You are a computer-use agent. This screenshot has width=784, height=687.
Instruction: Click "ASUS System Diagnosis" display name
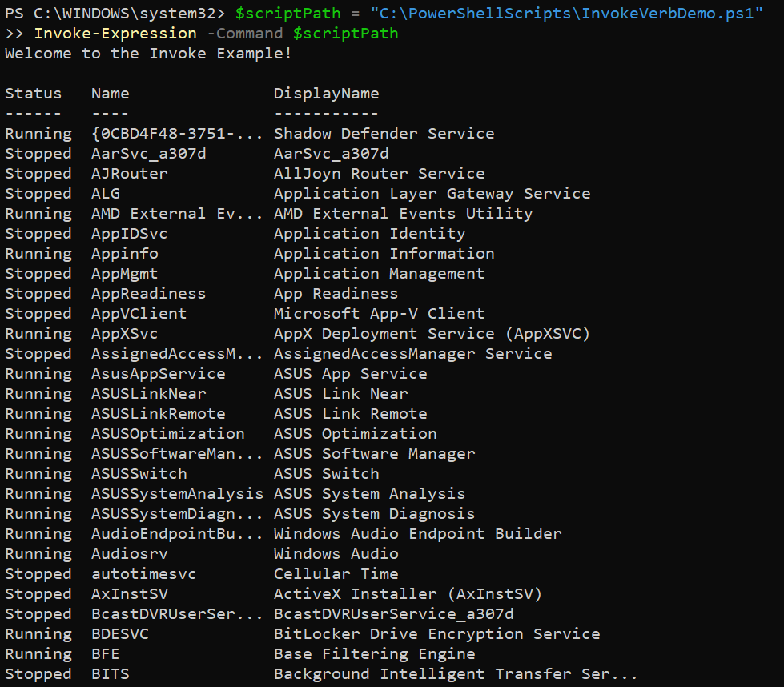tap(375, 513)
